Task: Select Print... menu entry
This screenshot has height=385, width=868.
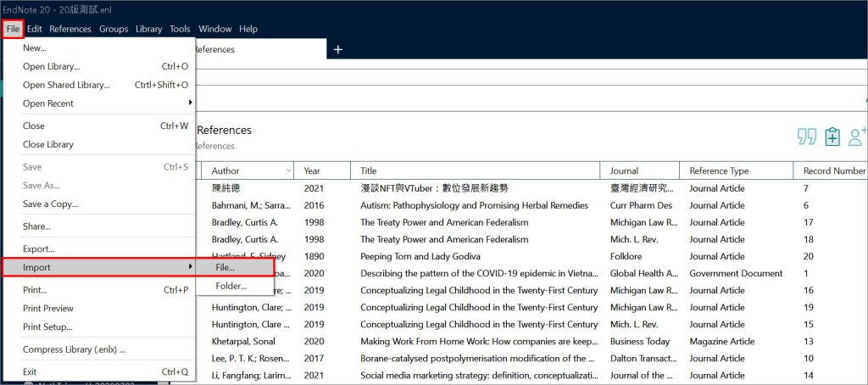Action: [x=99, y=290]
